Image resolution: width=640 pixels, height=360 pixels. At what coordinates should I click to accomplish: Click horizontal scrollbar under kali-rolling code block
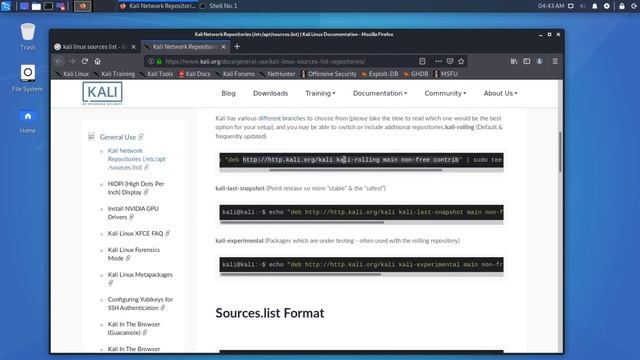click(x=356, y=170)
